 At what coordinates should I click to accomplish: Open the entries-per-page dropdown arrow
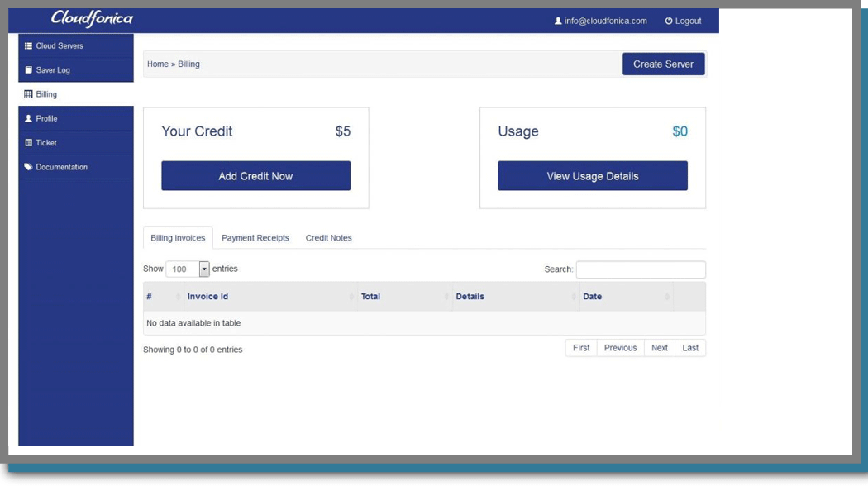coord(204,269)
